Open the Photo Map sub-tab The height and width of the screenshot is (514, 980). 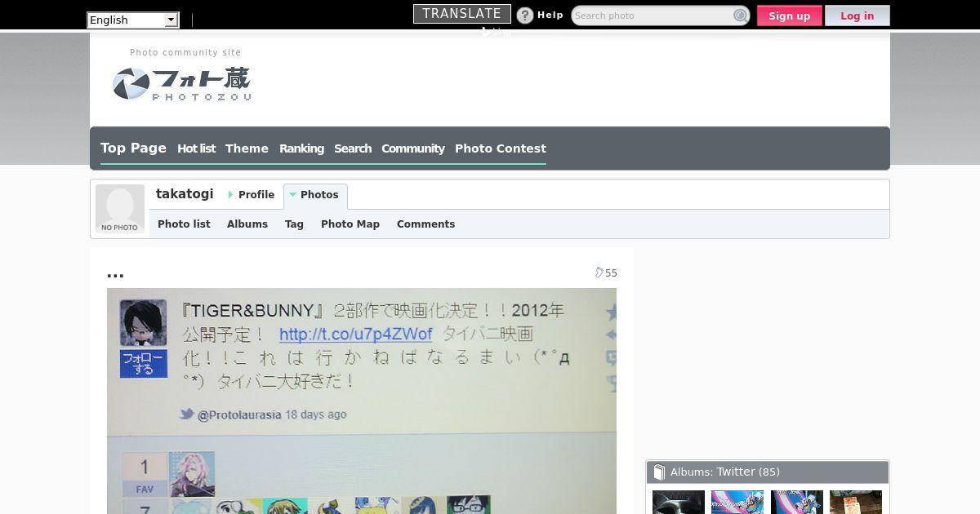pyautogui.click(x=350, y=224)
